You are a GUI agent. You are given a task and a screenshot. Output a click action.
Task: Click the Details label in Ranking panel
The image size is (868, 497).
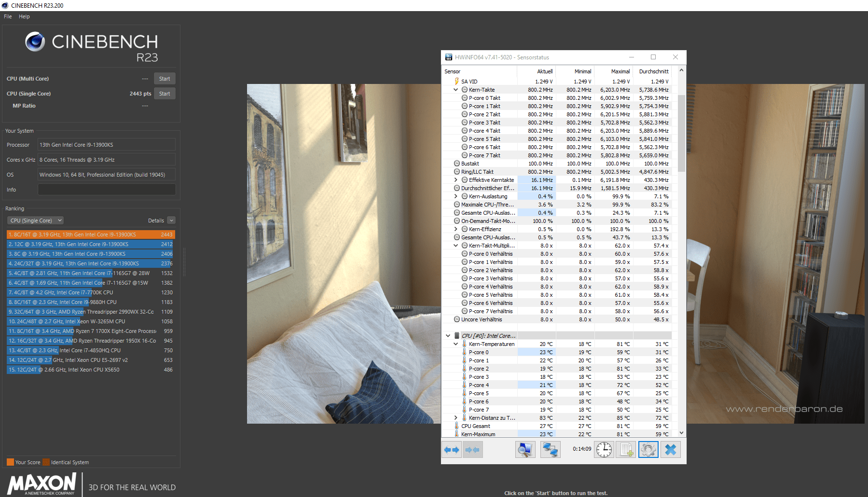click(x=156, y=221)
